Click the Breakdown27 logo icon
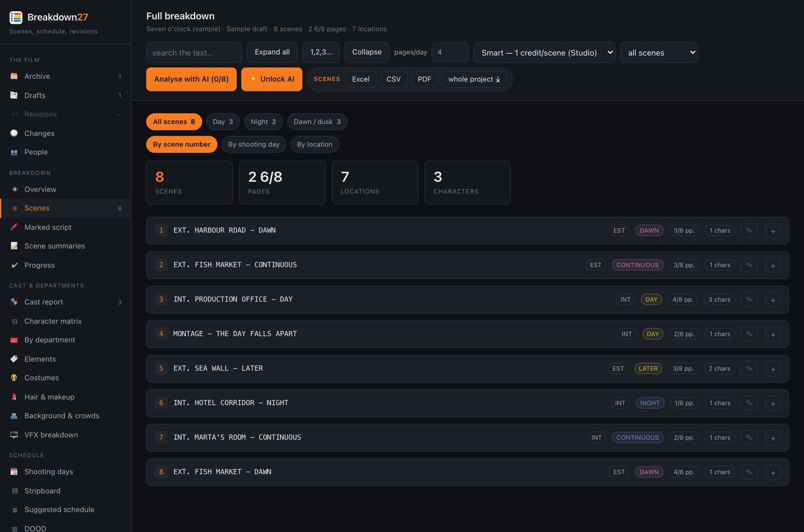Viewport: 804px width, 532px height. [16, 17]
